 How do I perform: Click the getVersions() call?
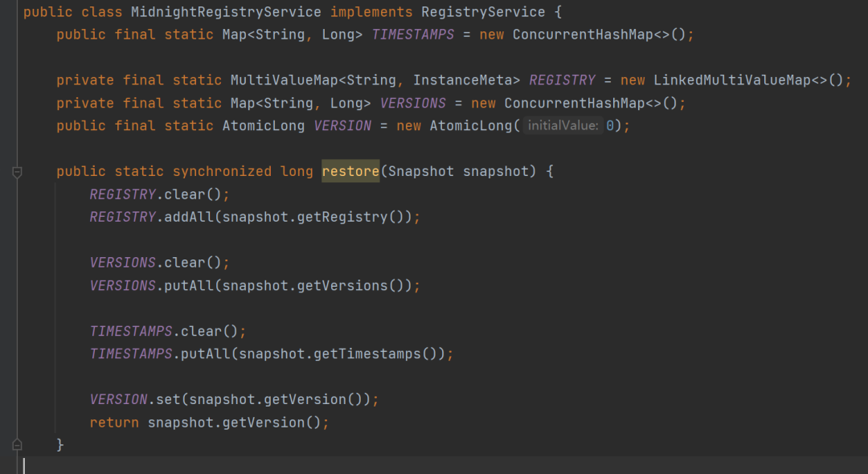coord(350,286)
